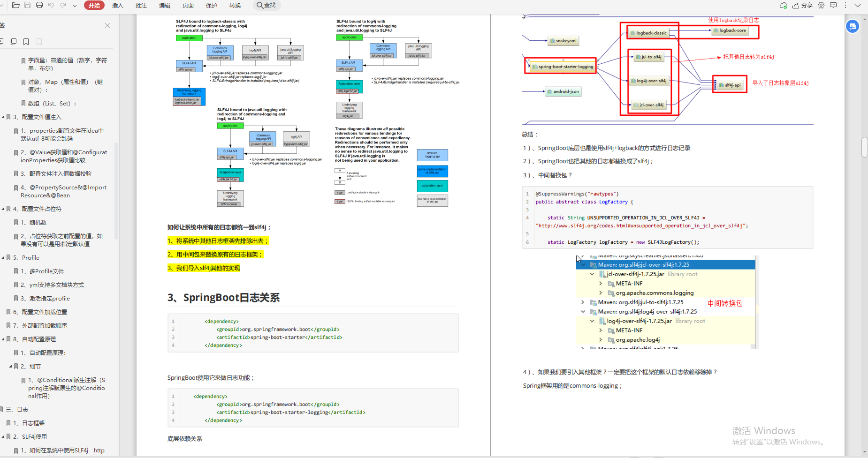Go to bookmark 2、yml支持多文档块方式
The width and height of the screenshot is (868, 458).
[52, 285]
